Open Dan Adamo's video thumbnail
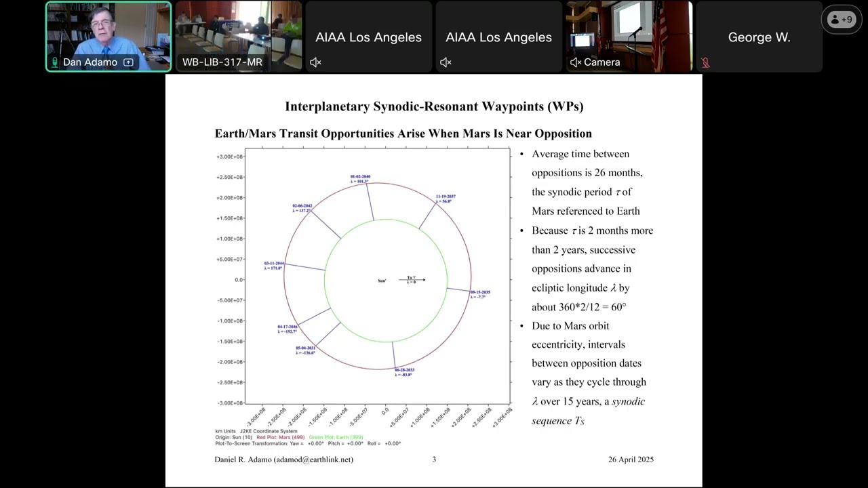The width and height of the screenshot is (868, 488). click(x=108, y=37)
